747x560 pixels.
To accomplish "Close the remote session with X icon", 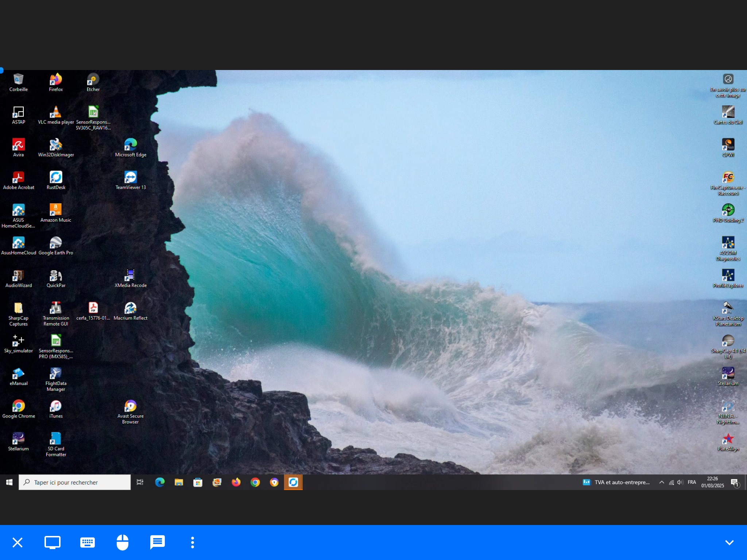I will pyautogui.click(x=18, y=542).
